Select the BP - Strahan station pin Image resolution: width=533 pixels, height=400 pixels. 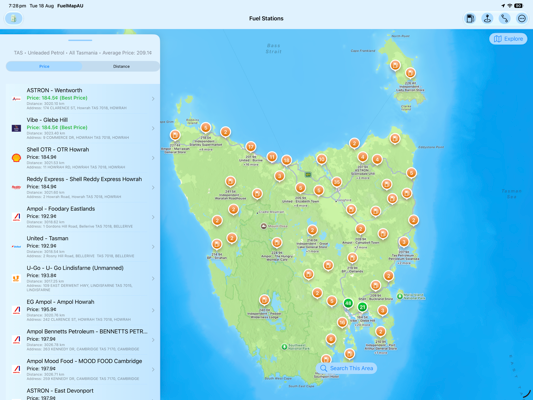[x=217, y=244]
